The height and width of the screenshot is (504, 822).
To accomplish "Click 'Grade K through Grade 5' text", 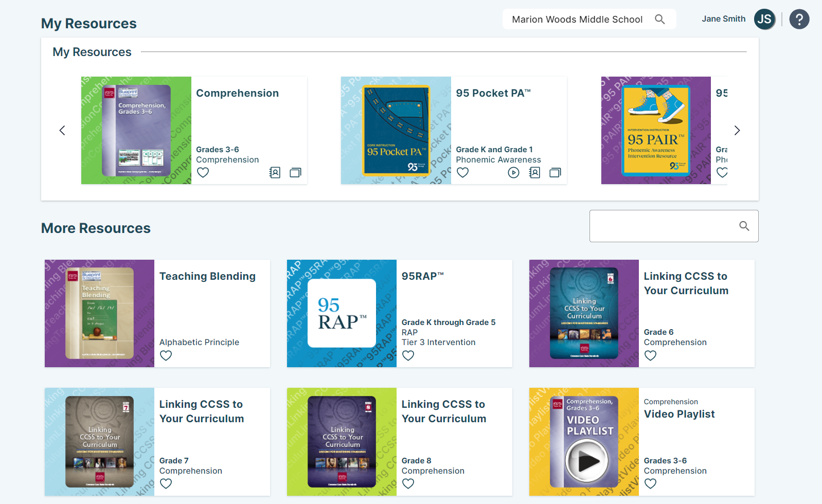I will pos(449,322).
